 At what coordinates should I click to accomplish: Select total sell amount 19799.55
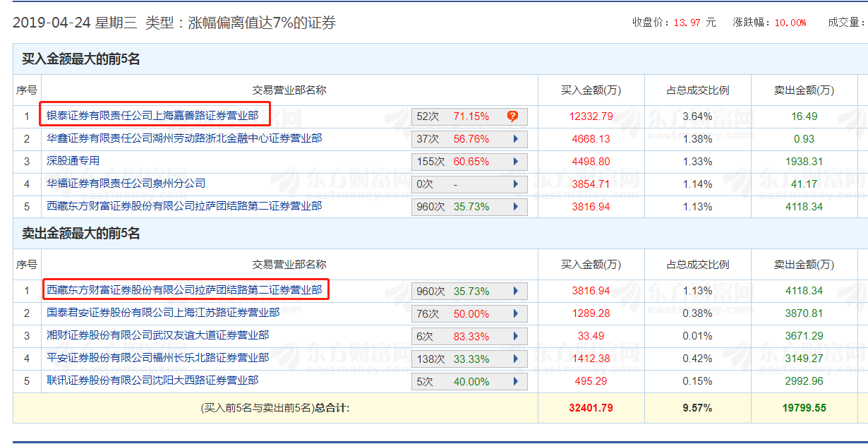(804, 408)
